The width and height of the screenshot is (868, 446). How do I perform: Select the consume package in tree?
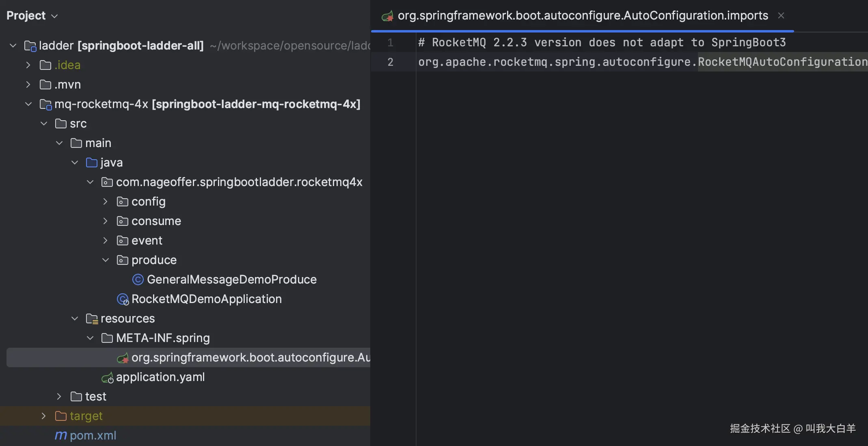click(x=156, y=221)
